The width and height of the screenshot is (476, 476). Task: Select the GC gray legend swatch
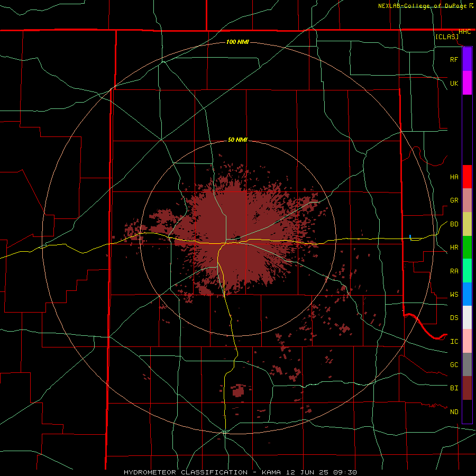pyautogui.click(x=467, y=364)
